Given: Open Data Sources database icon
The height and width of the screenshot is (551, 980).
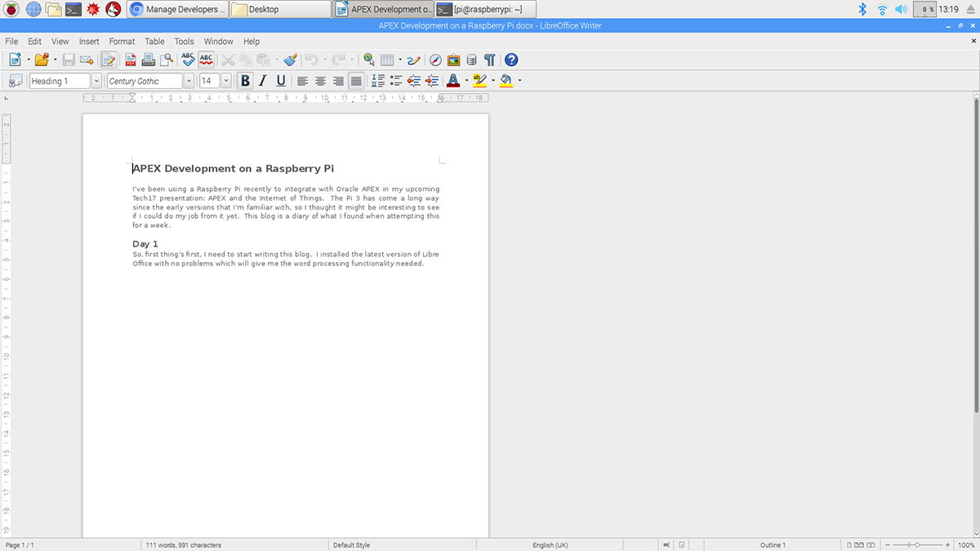Looking at the screenshot, I should 471,60.
